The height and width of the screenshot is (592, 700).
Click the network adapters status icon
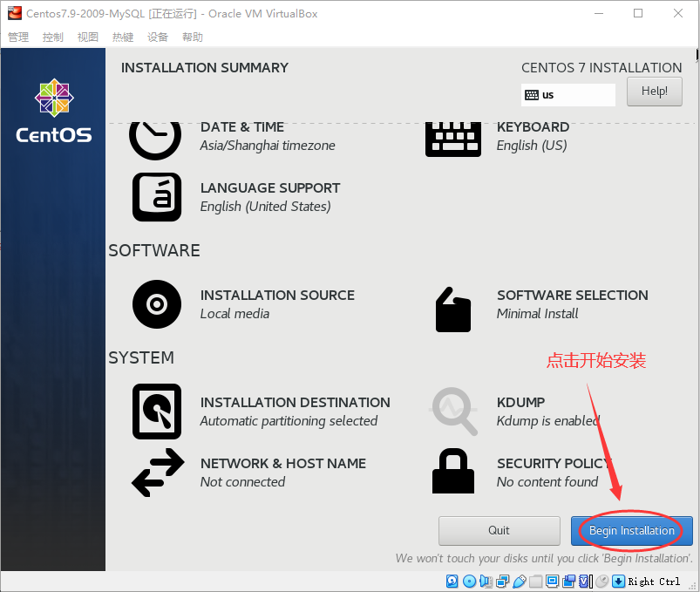(x=502, y=582)
